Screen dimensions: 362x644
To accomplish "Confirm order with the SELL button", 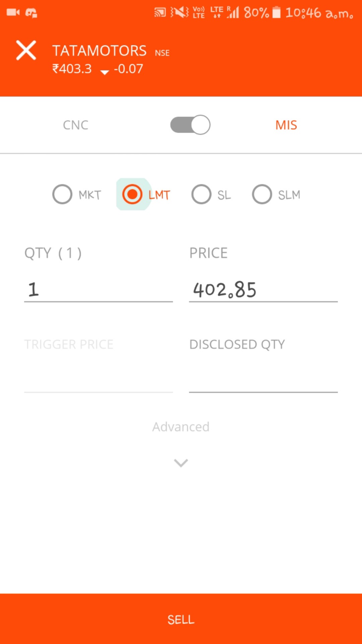I will [181, 619].
